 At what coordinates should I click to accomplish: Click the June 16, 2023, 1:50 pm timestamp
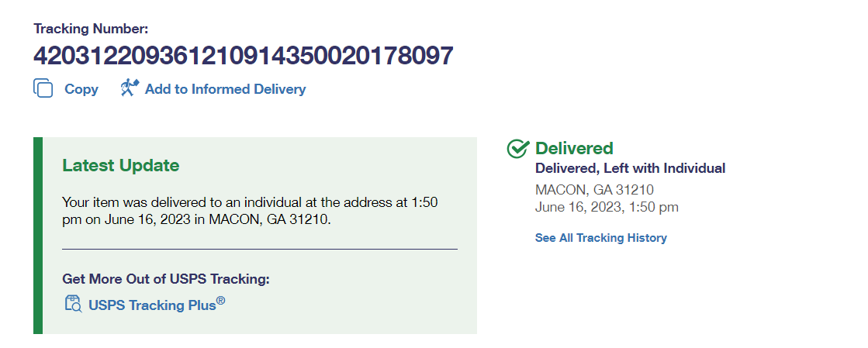point(607,207)
